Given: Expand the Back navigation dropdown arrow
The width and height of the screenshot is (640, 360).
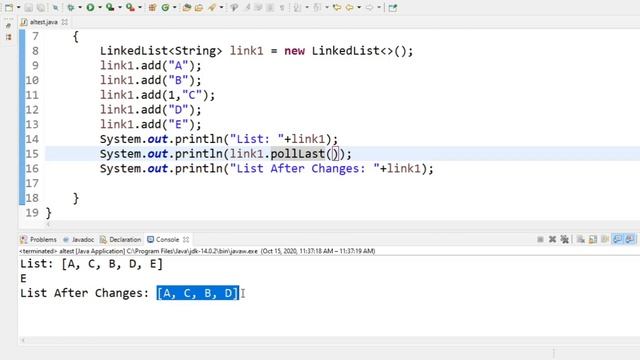Looking at the screenshot, I should point(359,7).
